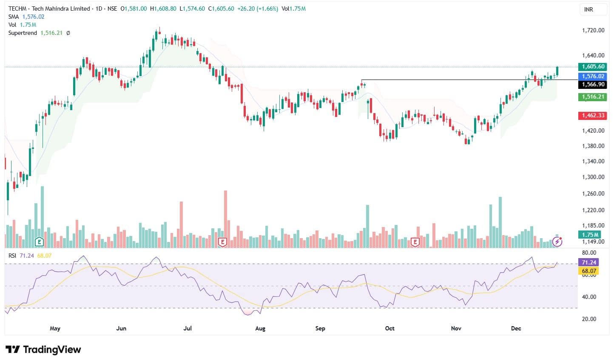Click the 1,420.00 price scale label

(x=593, y=131)
